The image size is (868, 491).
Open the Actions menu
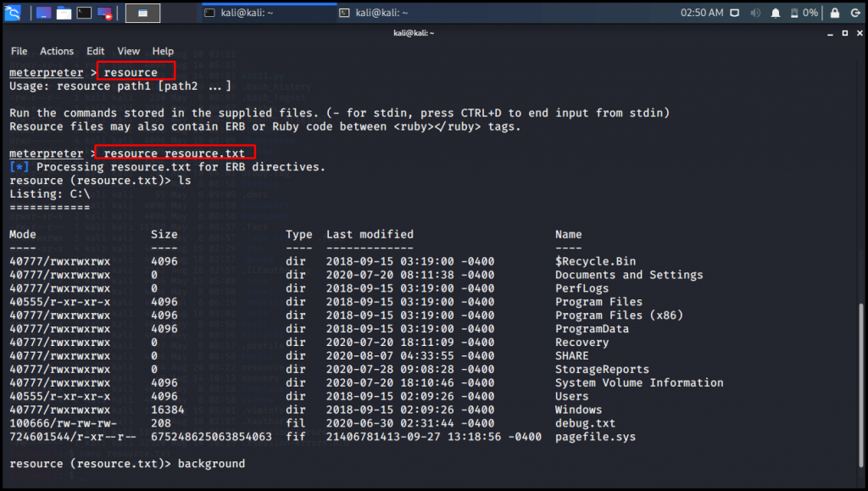point(56,51)
